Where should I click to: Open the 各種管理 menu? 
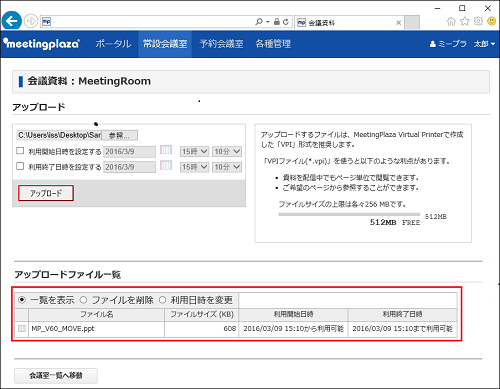coord(273,44)
